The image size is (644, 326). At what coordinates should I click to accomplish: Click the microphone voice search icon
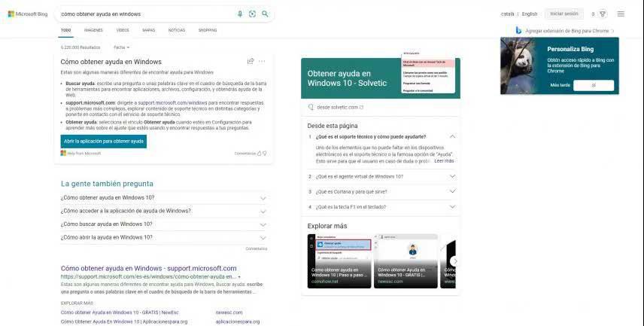pos(240,14)
